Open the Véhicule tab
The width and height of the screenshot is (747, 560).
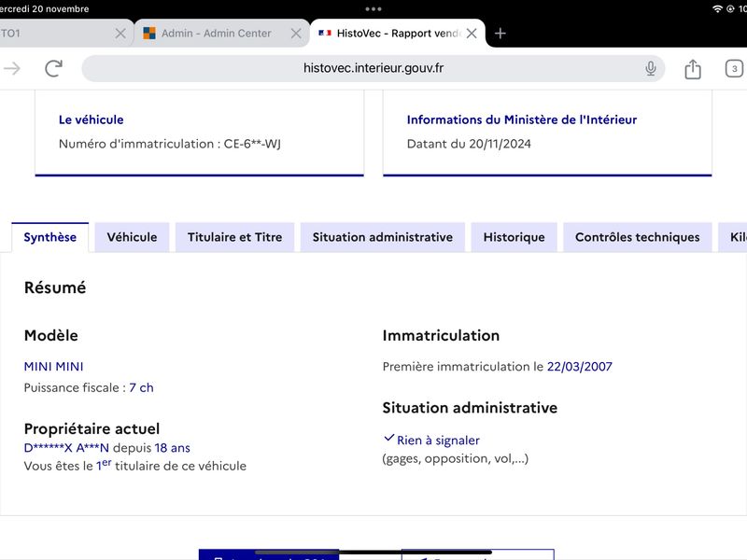coord(132,237)
